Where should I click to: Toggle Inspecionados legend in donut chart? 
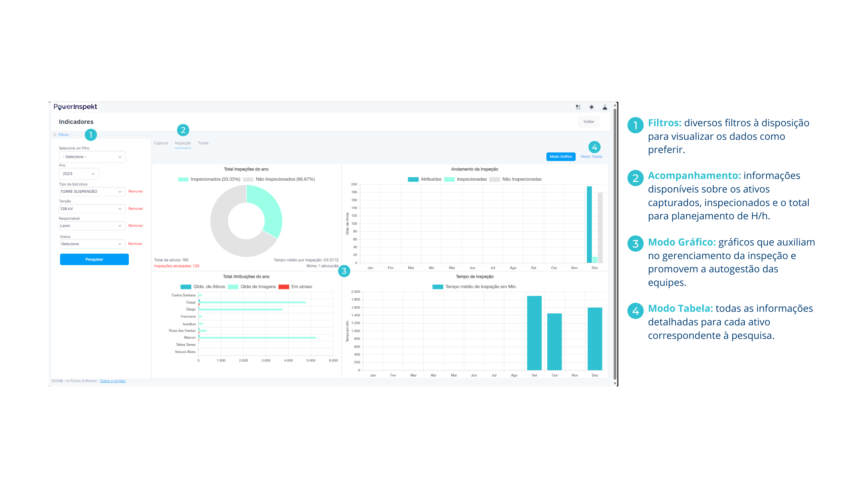tap(209, 179)
